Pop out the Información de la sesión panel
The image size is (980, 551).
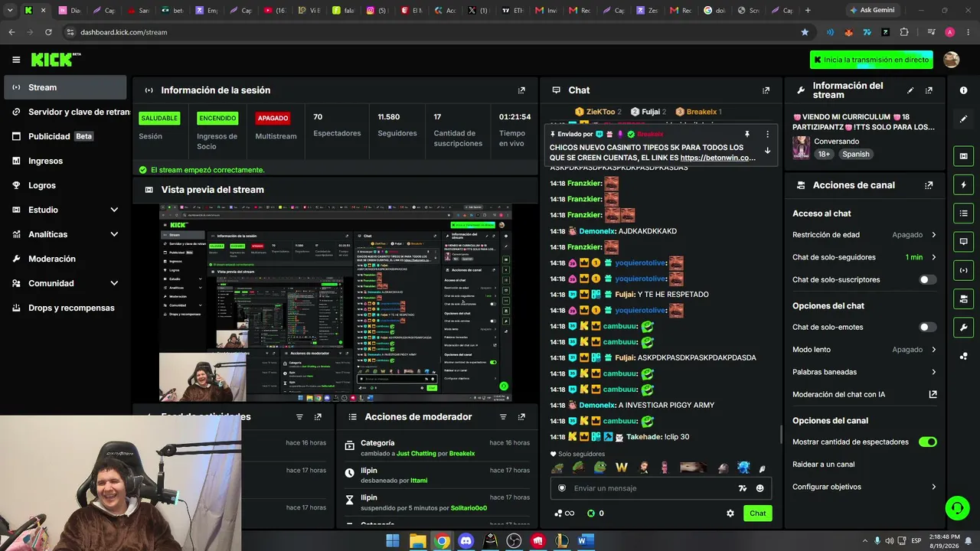pyautogui.click(x=521, y=90)
